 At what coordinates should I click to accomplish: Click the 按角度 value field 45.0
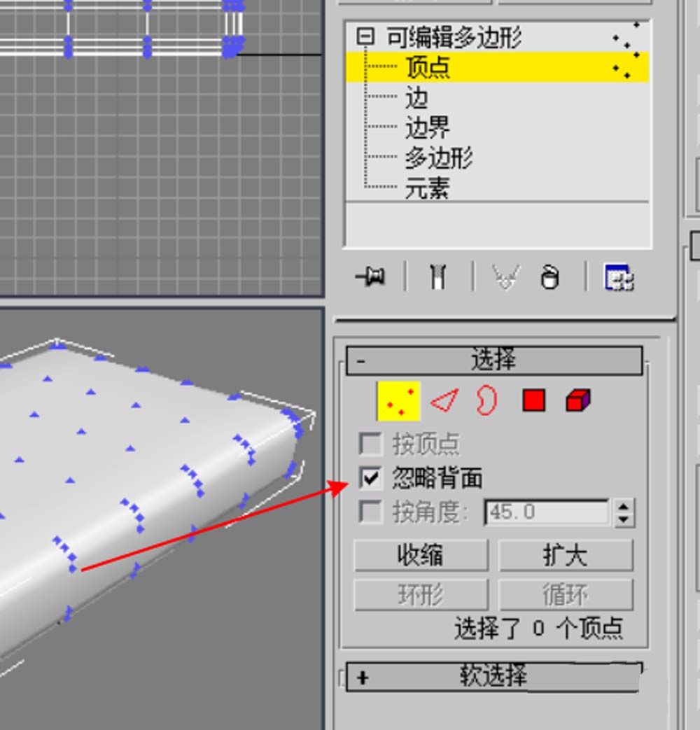(x=546, y=512)
